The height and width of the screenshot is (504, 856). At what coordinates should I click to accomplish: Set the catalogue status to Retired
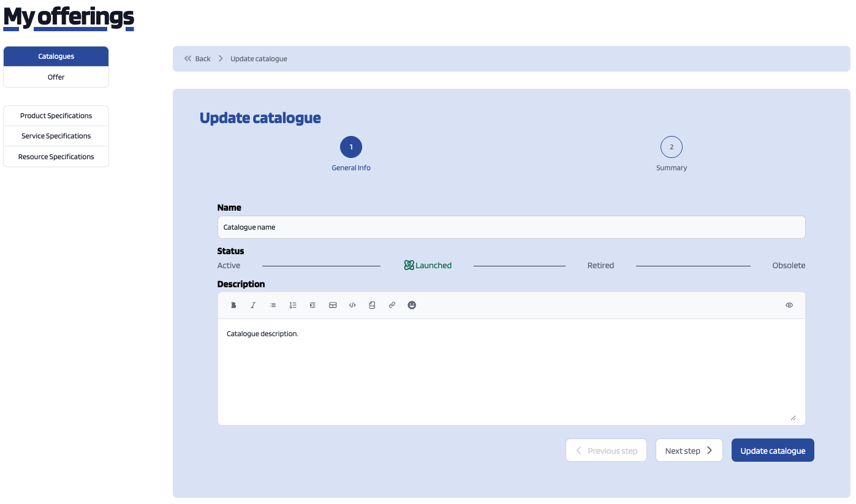[600, 266]
